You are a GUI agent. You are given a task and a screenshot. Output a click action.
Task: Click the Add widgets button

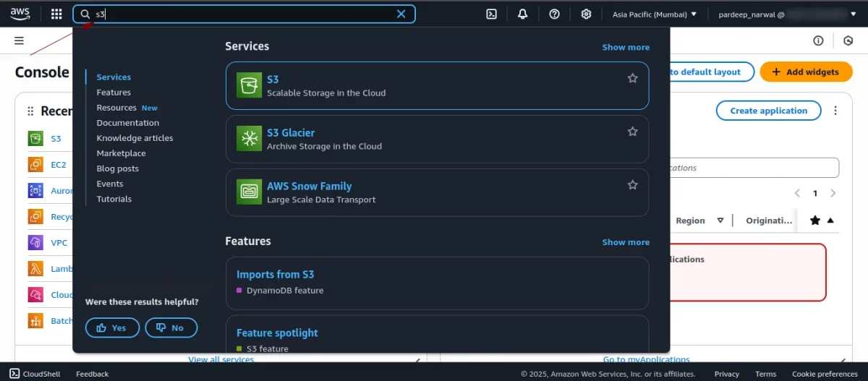pos(805,72)
